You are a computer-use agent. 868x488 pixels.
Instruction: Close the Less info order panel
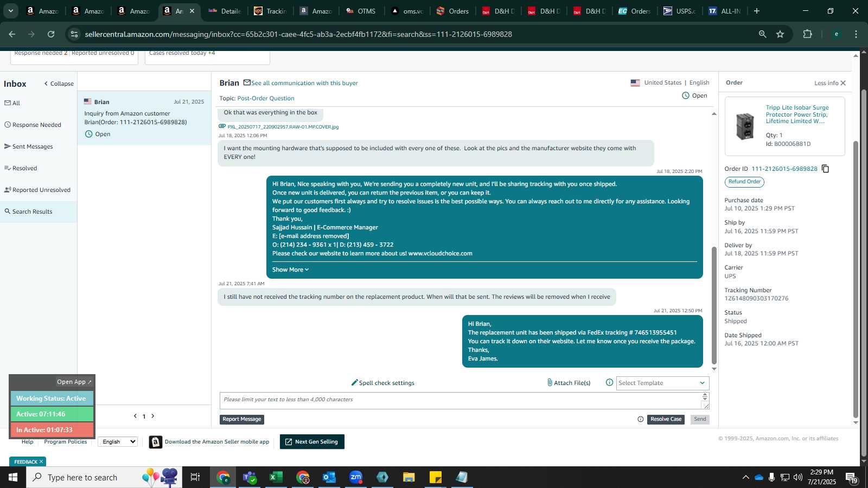click(843, 83)
